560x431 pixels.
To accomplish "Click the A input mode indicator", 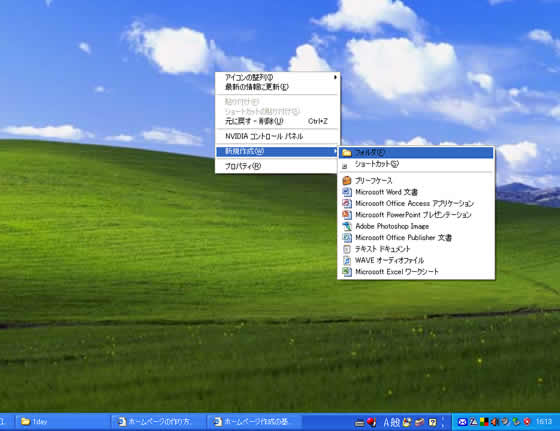I will tap(386, 422).
